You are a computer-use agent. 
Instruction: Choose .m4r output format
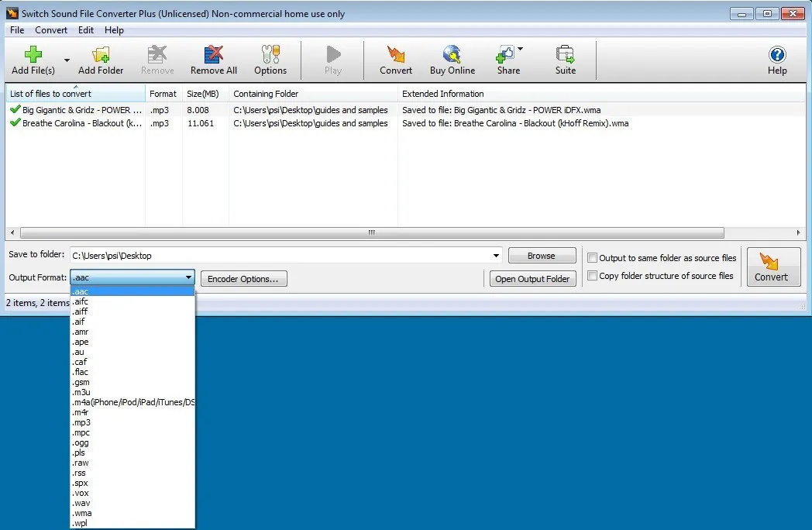point(132,412)
